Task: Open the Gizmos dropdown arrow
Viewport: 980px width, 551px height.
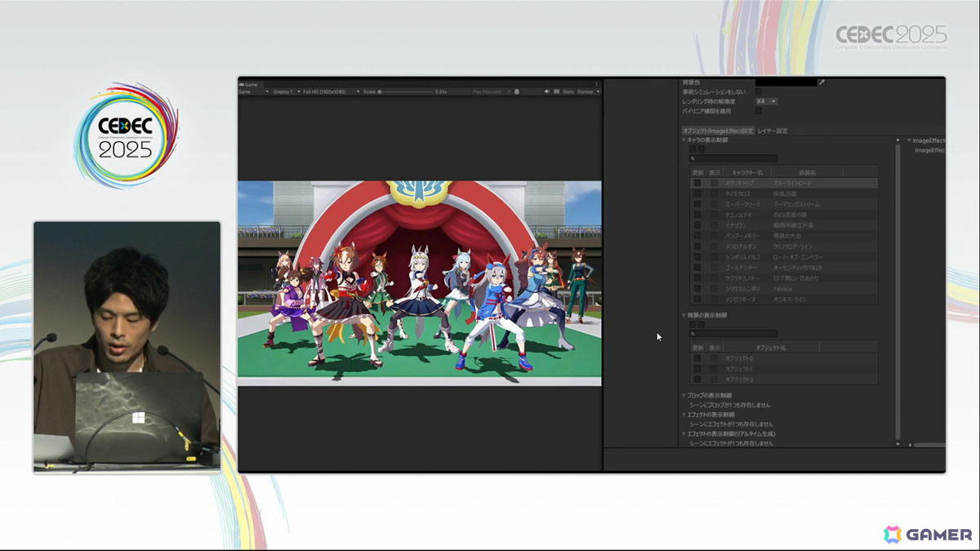Action: pyautogui.click(x=598, y=91)
